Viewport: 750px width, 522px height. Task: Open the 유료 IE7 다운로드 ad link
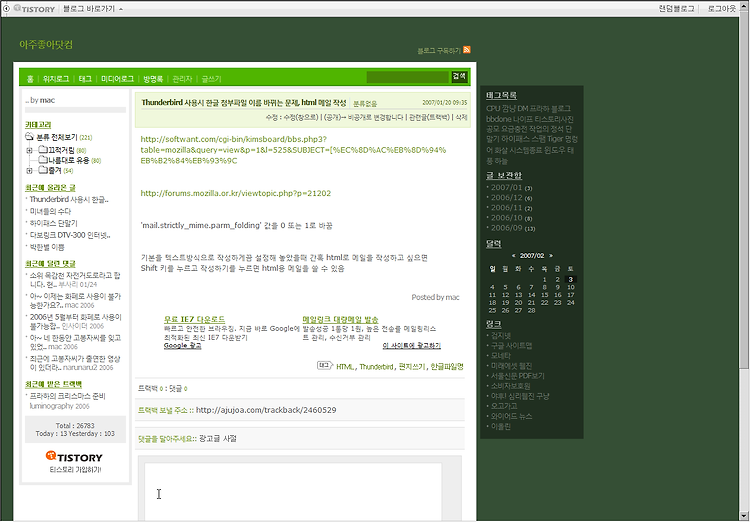[194, 319]
